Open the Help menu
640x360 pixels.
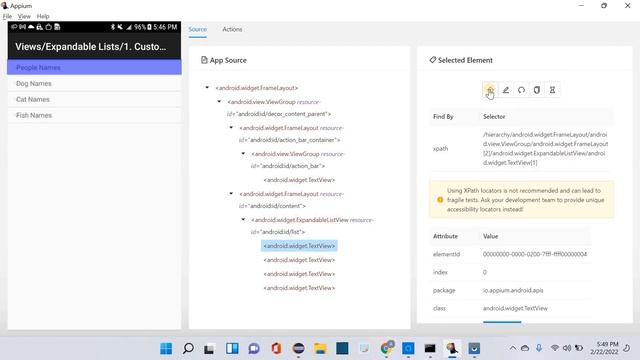[x=43, y=16]
